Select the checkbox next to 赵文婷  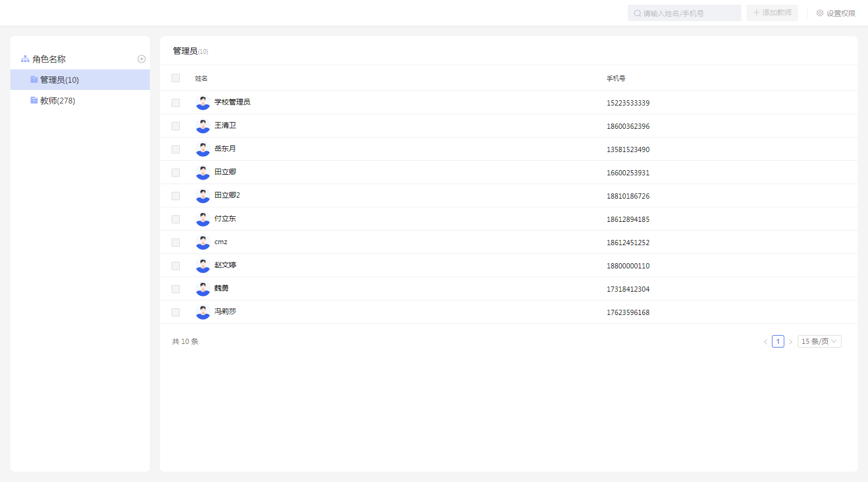pyautogui.click(x=176, y=266)
